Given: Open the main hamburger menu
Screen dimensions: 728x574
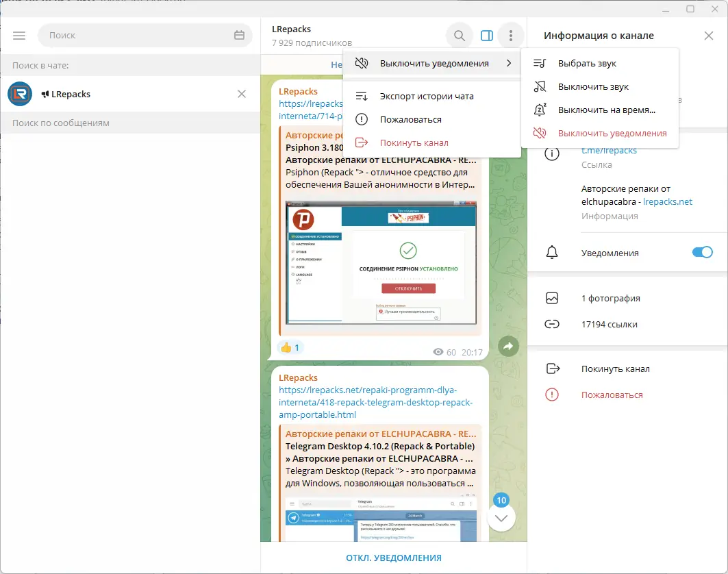Looking at the screenshot, I should [x=19, y=35].
